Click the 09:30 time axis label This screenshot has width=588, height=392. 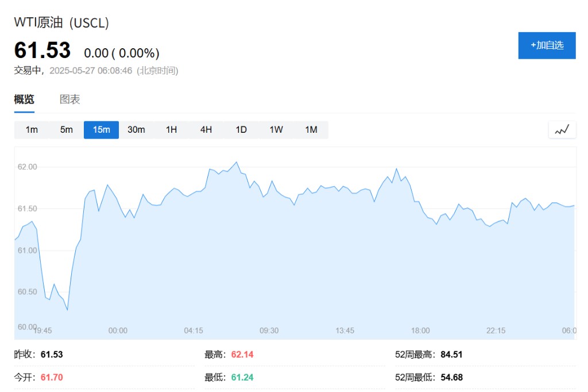(269, 330)
